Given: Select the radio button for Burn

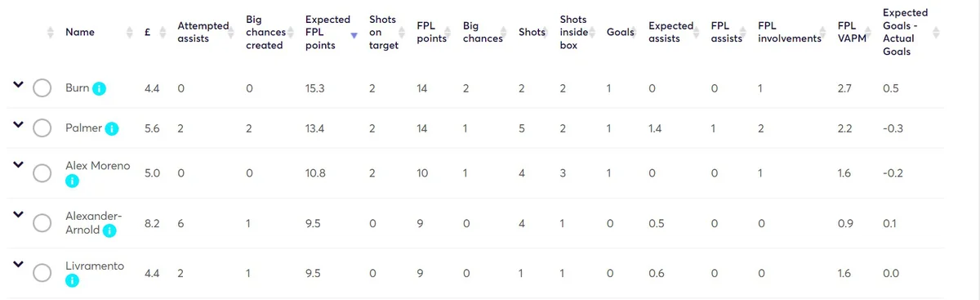Looking at the screenshot, I should pos(42,89).
